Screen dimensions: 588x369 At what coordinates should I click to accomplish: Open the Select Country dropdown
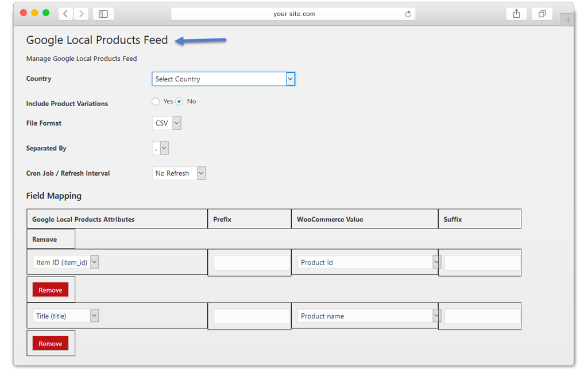(223, 79)
